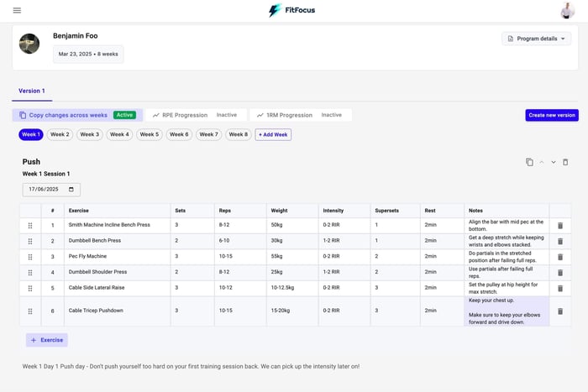Image resolution: width=588 pixels, height=392 pixels.
Task: Open the hamburger navigation menu
Action: tap(17, 11)
